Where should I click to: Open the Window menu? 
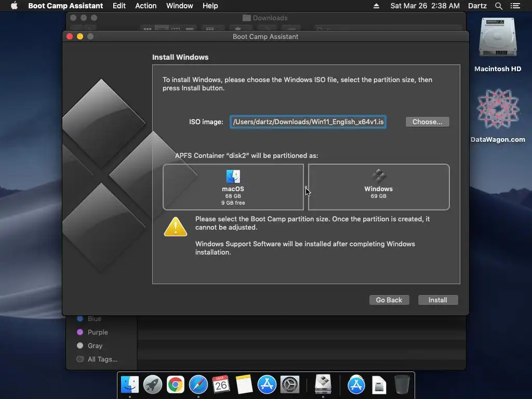pyautogui.click(x=179, y=6)
